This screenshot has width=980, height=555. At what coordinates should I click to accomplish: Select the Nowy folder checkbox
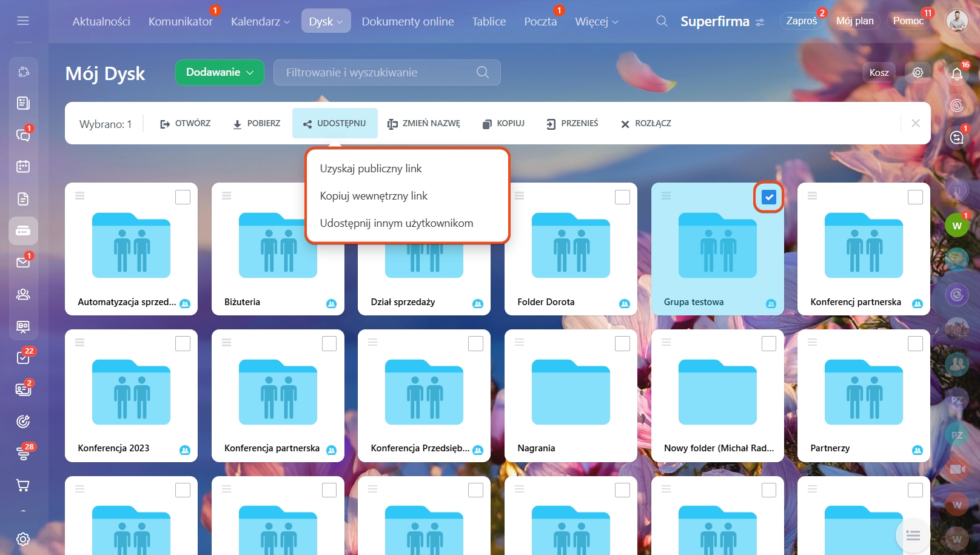pyautogui.click(x=769, y=343)
